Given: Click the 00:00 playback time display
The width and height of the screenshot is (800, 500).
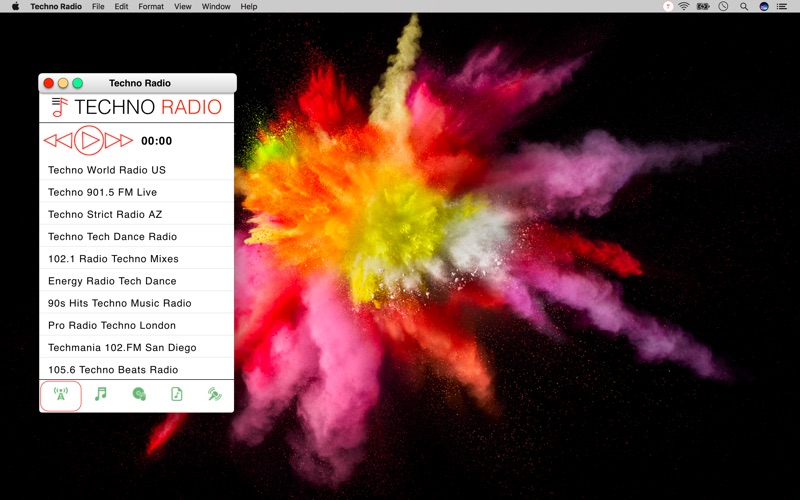Looking at the screenshot, I should tap(156, 141).
